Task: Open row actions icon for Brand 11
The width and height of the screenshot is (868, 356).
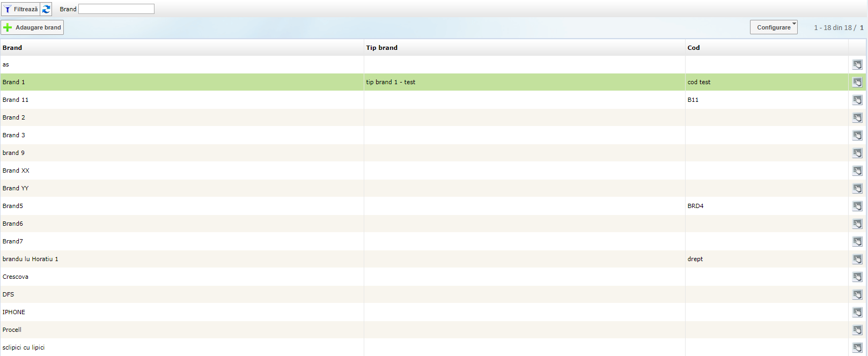Action: click(x=857, y=100)
